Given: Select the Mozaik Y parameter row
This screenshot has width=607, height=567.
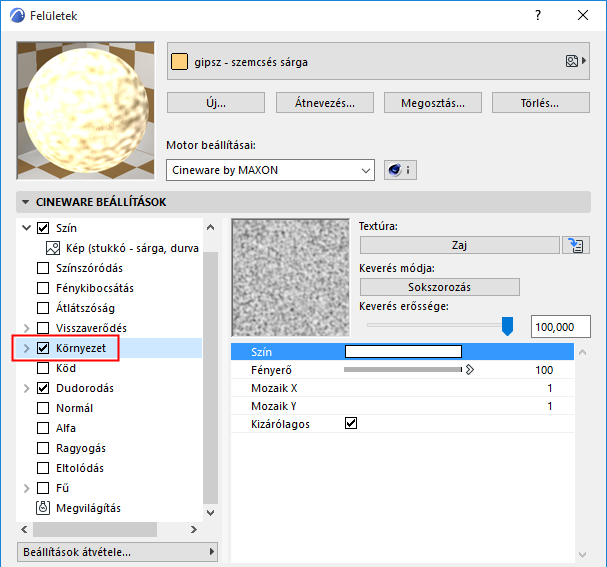Looking at the screenshot, I should tap(402, 406).
